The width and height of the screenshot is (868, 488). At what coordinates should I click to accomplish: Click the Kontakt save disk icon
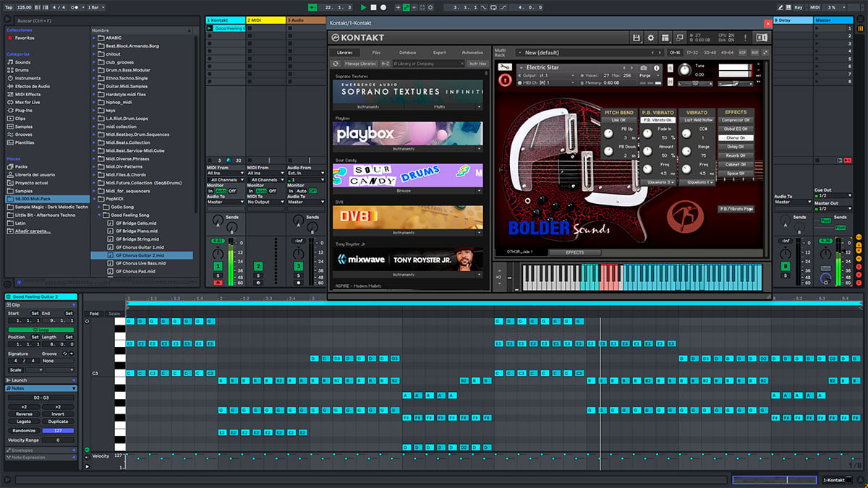(636, 38)
